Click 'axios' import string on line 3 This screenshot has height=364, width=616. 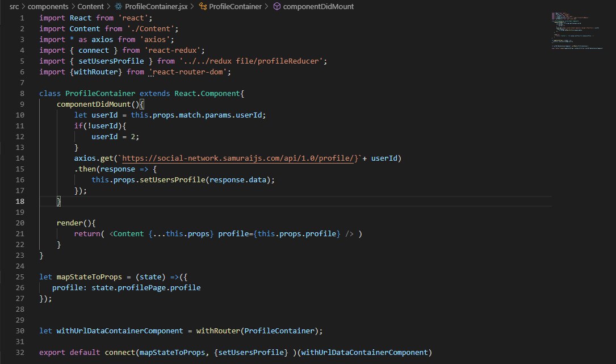click(x=155, y=39)
